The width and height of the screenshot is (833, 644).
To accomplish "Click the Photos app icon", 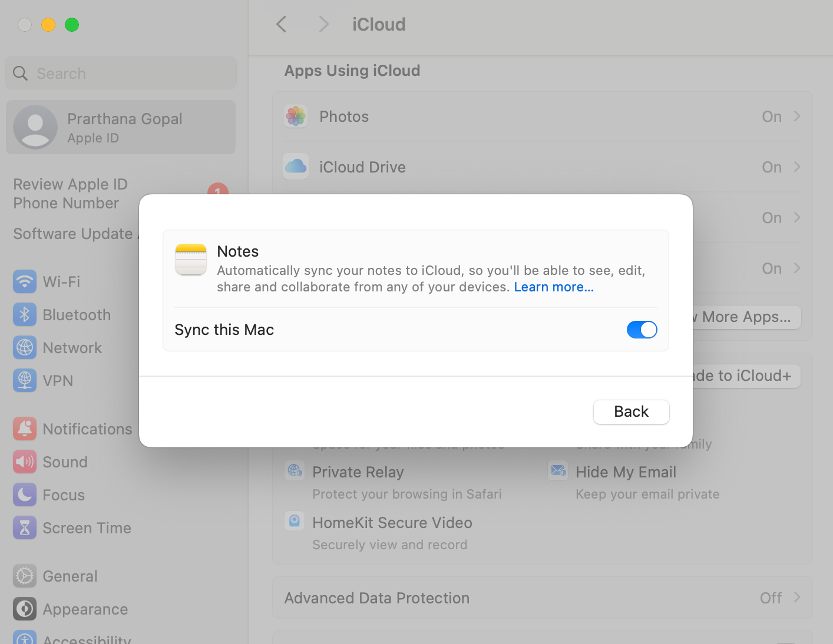I will (x=295, y=116).
